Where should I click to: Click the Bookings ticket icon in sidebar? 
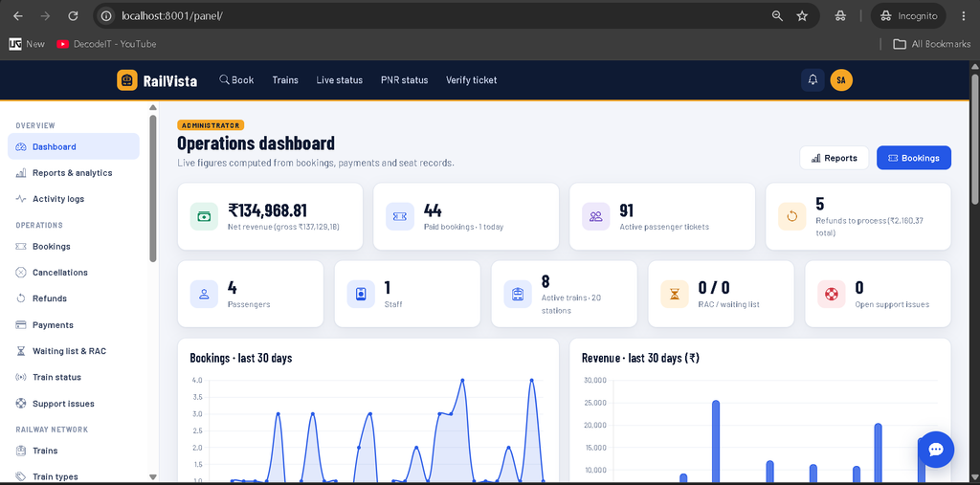[x=21, y=246]
